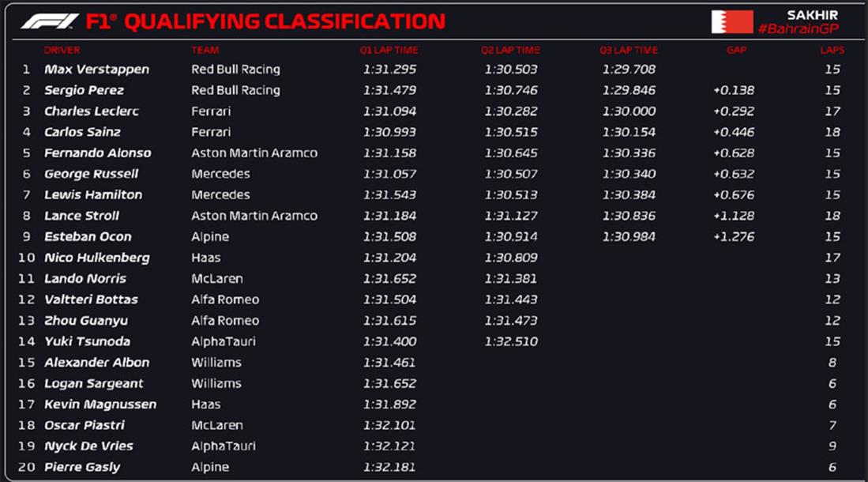Select Lewis Hamilton in the list

point(93,195)
